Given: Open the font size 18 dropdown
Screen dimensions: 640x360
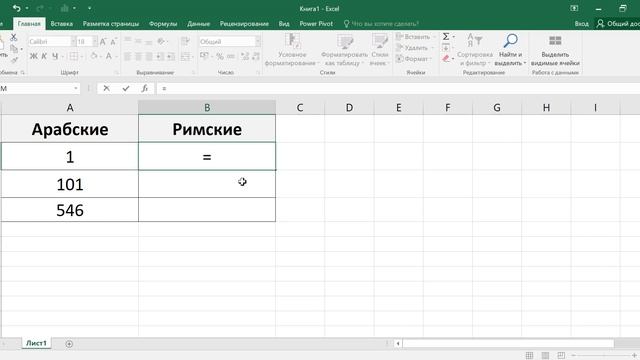Looking at the screenshot, I should 95,42.
